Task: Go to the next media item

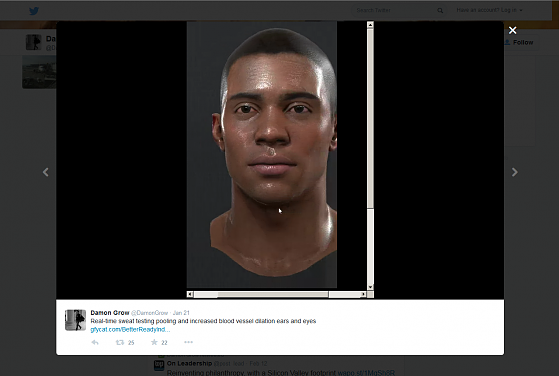Action: 514,172
